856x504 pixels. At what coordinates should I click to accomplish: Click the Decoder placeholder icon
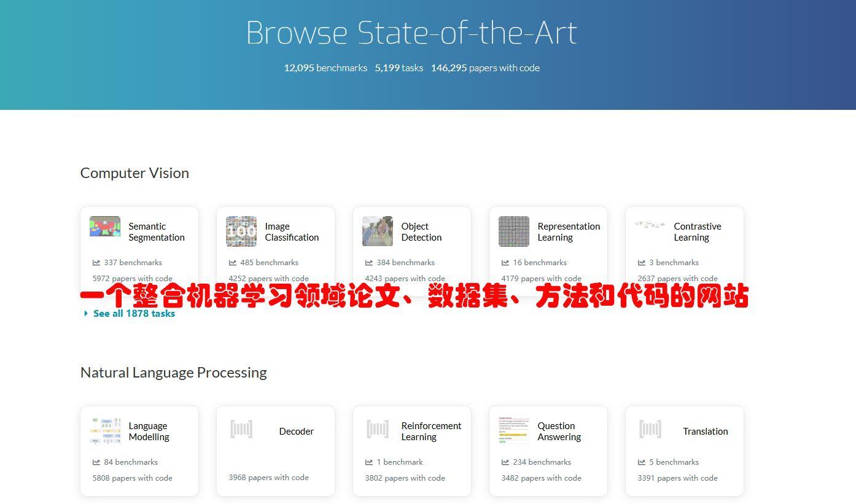241,429
